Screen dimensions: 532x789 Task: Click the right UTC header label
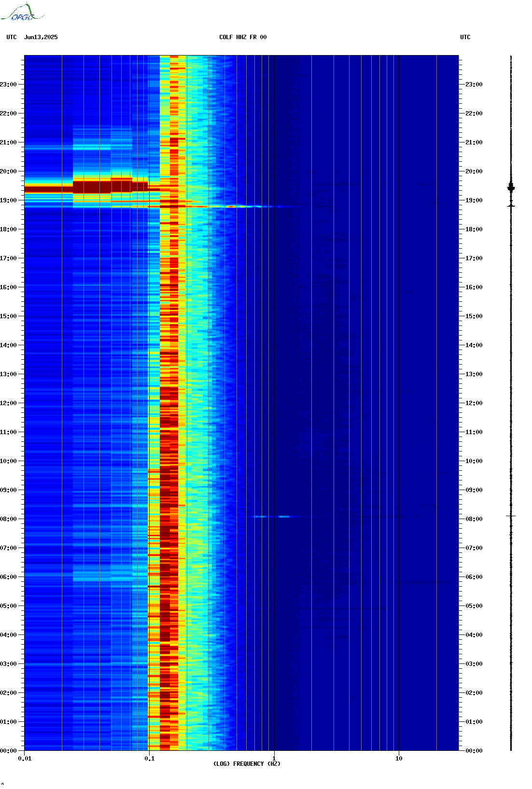(465, 37)
